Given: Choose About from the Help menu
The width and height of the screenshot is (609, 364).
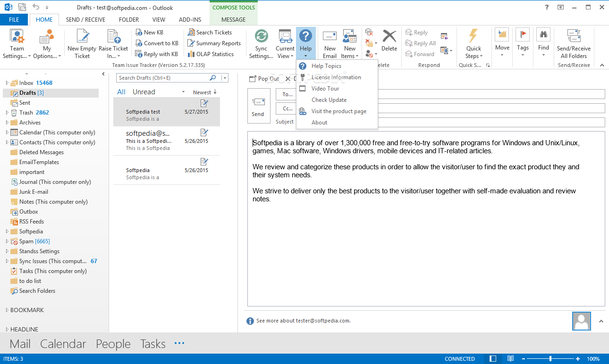Looking at the screenshot, I should click(x=337, y=123).
